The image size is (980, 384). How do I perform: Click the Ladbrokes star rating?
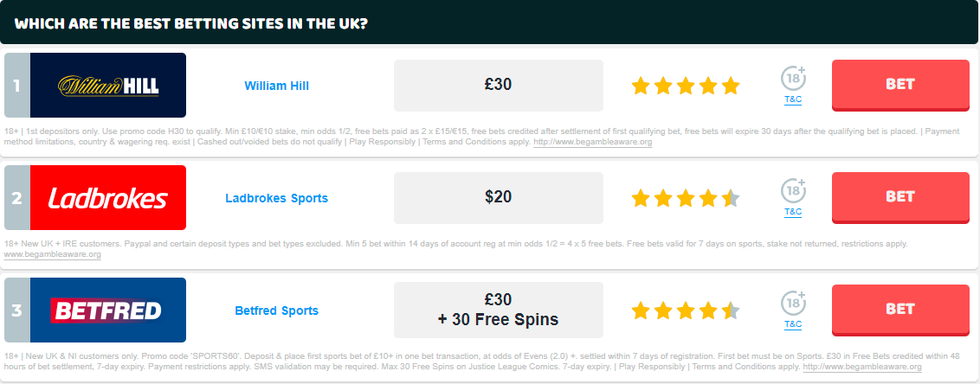click(x=686, y=198)
